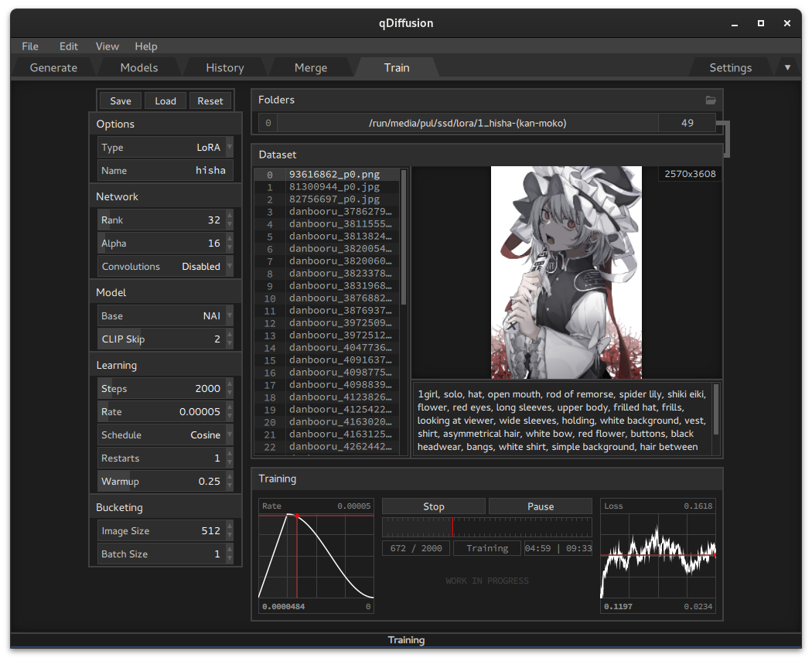Screen dimensions: 812x661
Task: Select dataset row 19 danbooru_4125422
Action: pos(327,410)
